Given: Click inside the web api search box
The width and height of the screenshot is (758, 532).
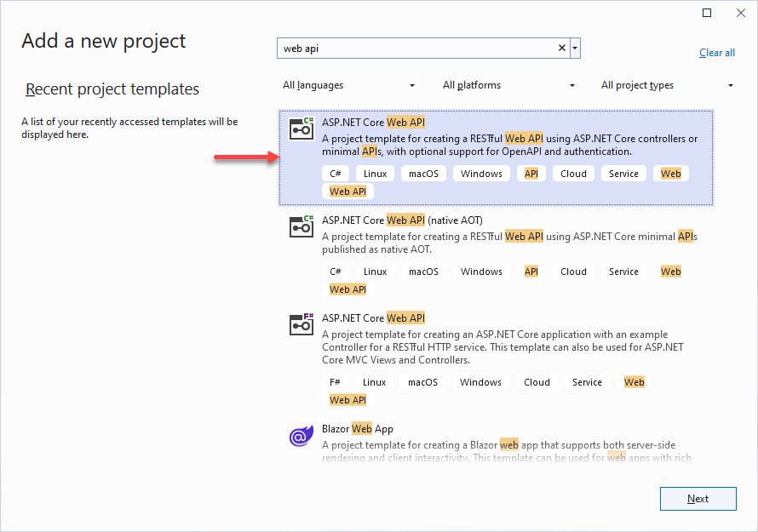Looking at the screenshot, I should (417, 49).
